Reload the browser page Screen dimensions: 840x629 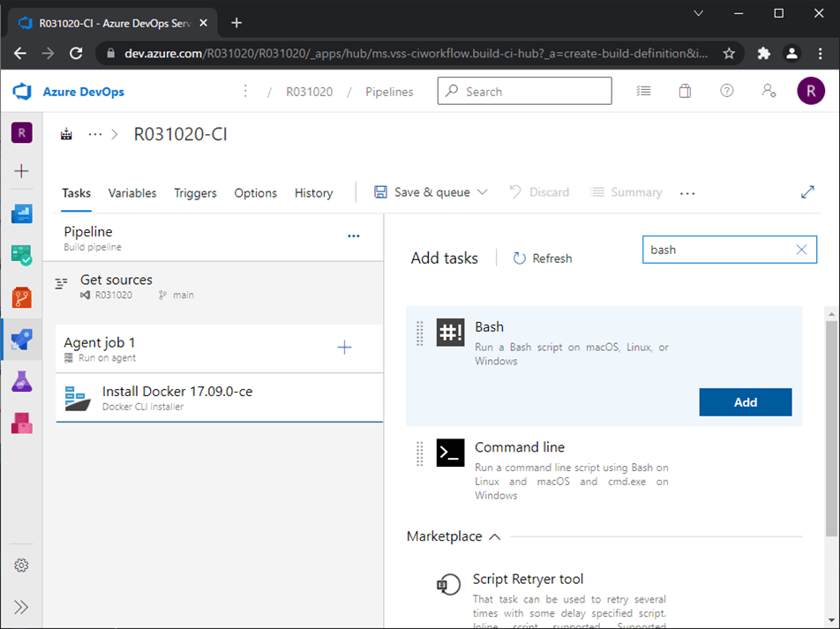pyautogui.click(x=76, y=54)
